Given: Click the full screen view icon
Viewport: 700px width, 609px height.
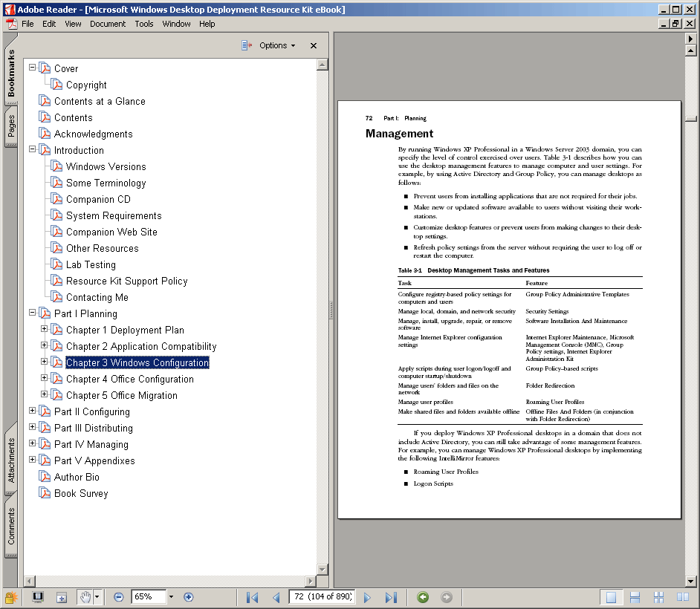Looking at the screenshot, I should pyautogui.click(x=38, y=597).
